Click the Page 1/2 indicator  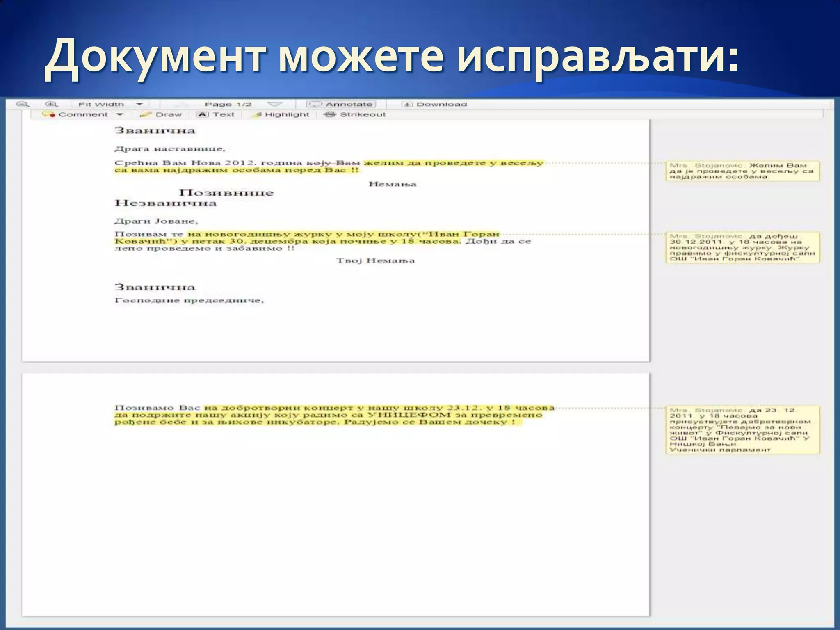pyautogui.click(x=228, y=105)
